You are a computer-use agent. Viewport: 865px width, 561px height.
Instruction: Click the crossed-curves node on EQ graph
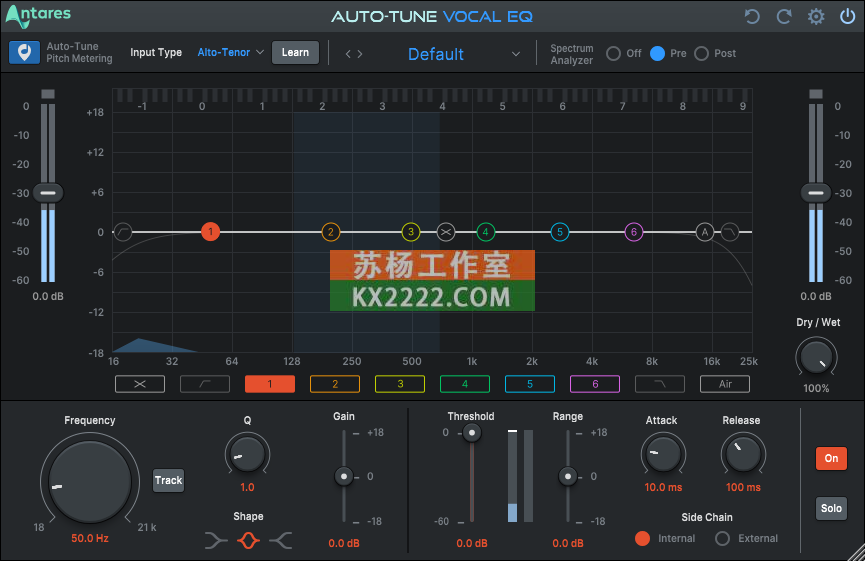tap(446, 232)
